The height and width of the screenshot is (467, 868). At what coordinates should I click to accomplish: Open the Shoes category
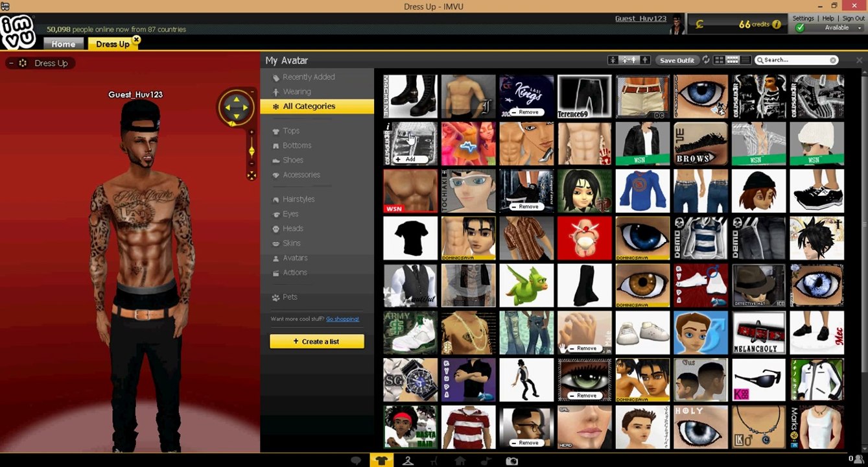pos(293,160)
